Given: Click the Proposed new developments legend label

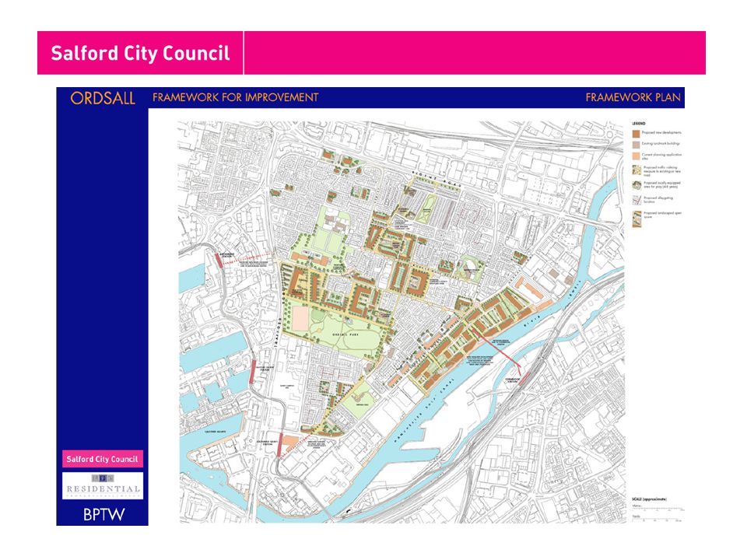Looking at the screenshot, I should tap(661, 133).
